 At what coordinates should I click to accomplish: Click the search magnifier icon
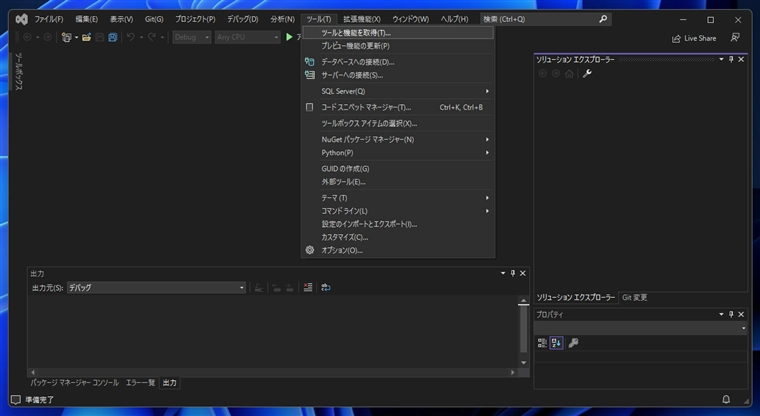(x=603, y=19)
